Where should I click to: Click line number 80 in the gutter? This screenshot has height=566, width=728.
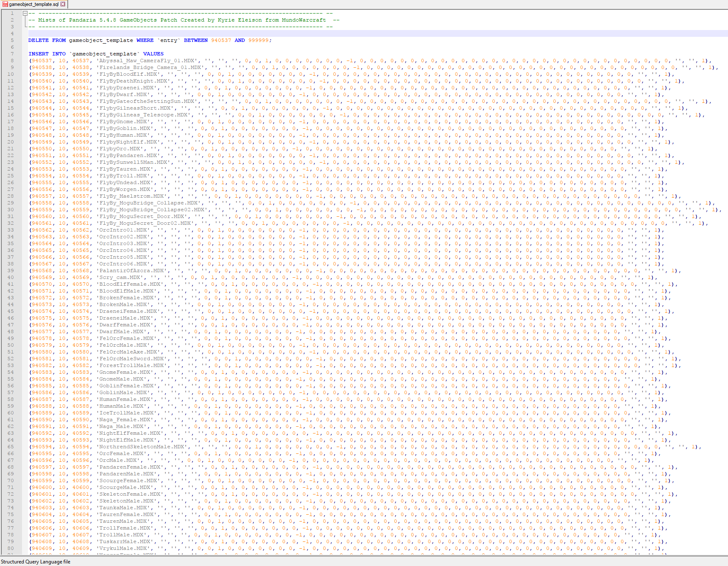[11, 548]
